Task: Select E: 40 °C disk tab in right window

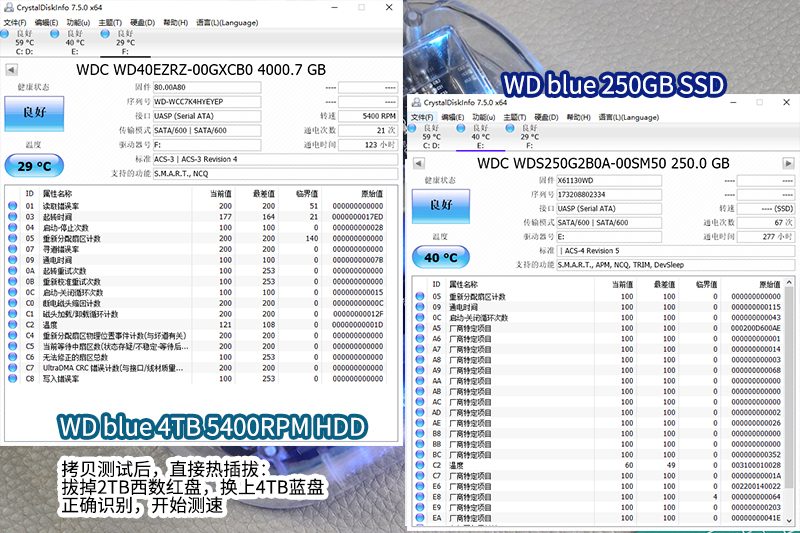Action: tap(480, 137)
